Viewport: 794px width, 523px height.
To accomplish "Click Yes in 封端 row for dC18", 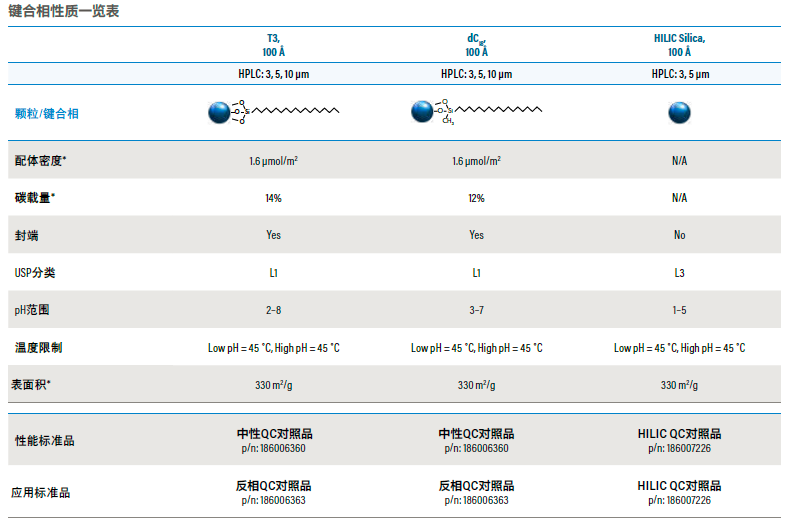I will (x=477, y=235).
